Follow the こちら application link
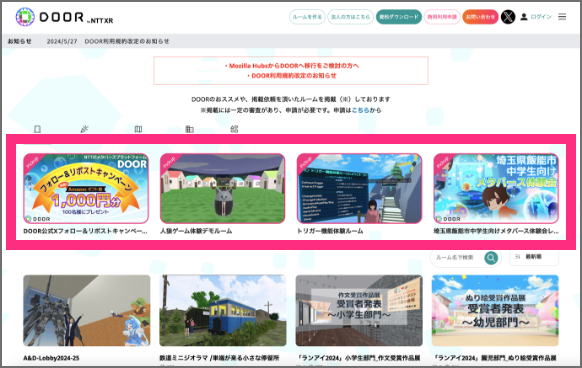The width and height of the screenshot is (582, 368). coord(360,110)
